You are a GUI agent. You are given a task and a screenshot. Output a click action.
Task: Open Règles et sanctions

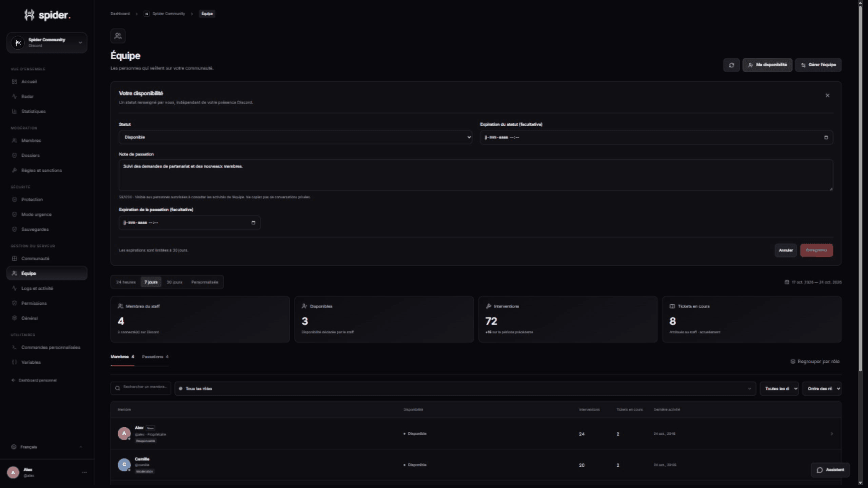tap(47, 170)
